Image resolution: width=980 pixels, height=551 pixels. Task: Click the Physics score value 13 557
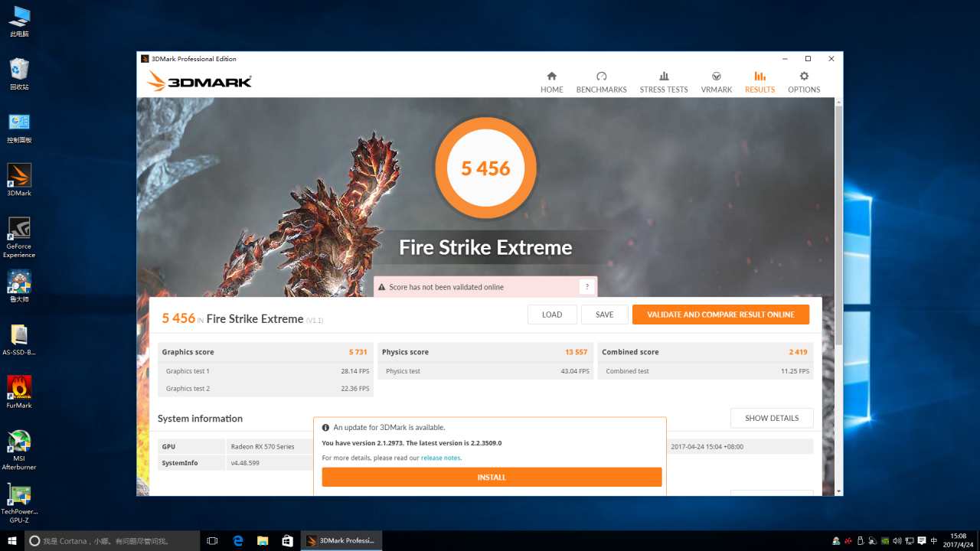576,352
